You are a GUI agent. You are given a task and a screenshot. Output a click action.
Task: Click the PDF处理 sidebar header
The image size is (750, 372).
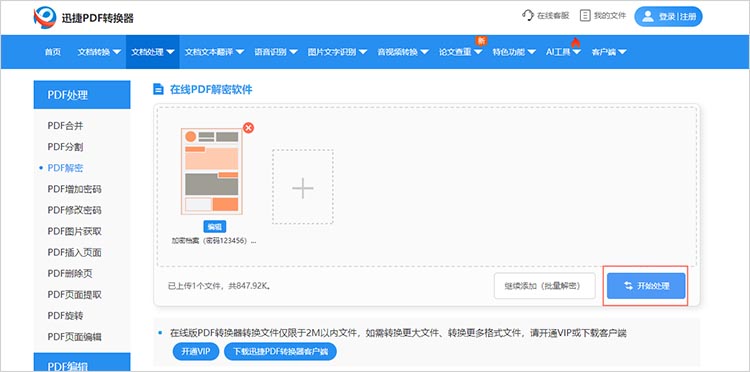[82, 95]
